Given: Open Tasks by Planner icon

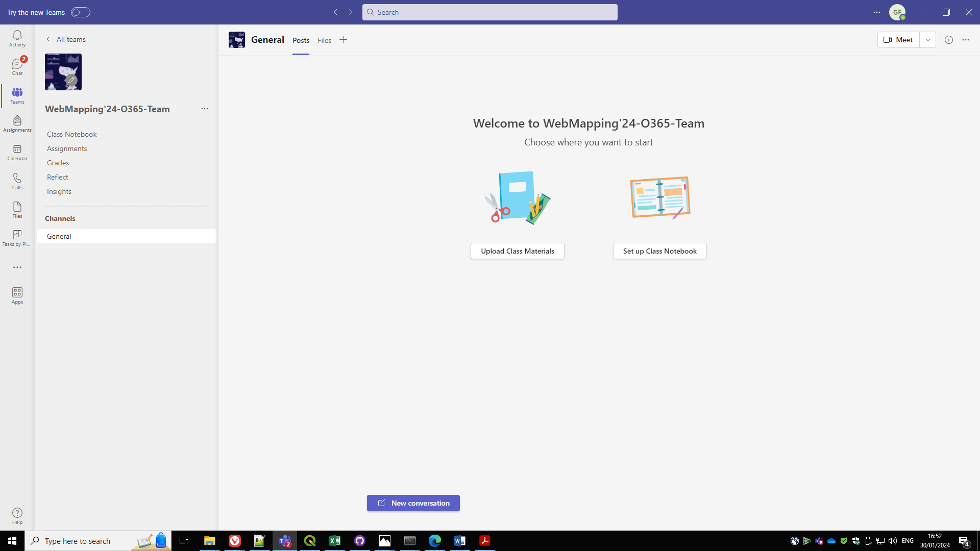Looking at the screenshot, I should [17, 238].
